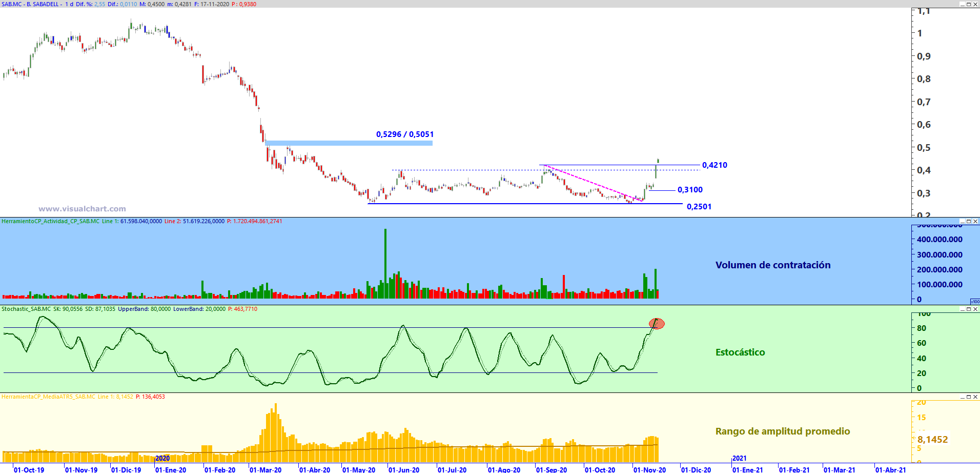Click the 0,4210 price level label

[714, 165]
